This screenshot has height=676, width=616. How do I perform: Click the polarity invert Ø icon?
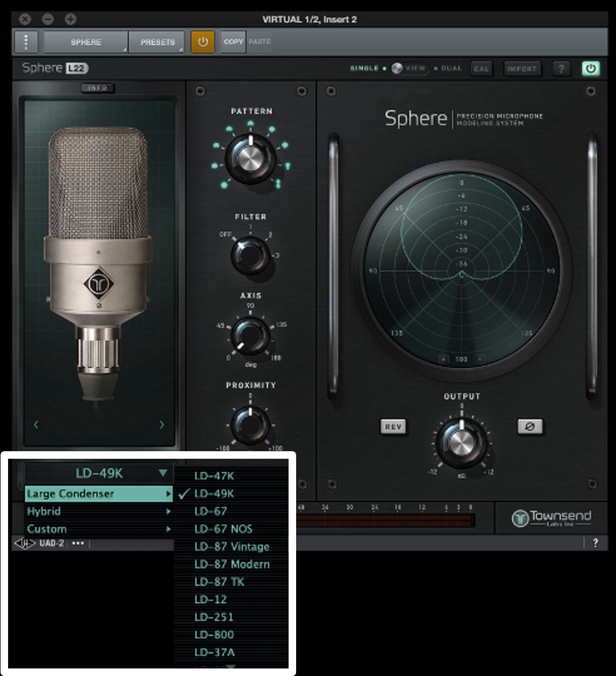(530, 426)
